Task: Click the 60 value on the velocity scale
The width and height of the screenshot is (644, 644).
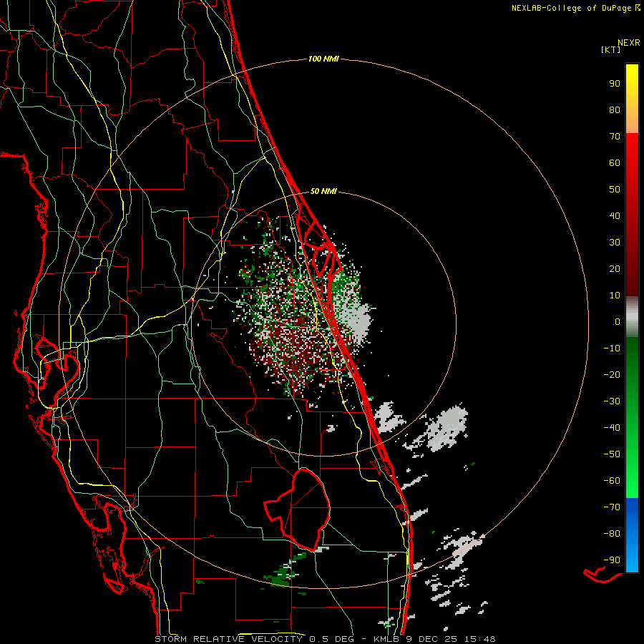Action: point(615,162)
